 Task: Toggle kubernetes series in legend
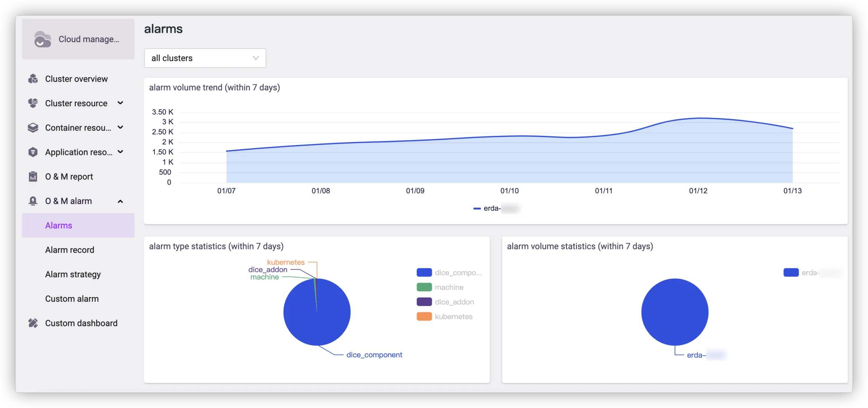coord(453,317)
